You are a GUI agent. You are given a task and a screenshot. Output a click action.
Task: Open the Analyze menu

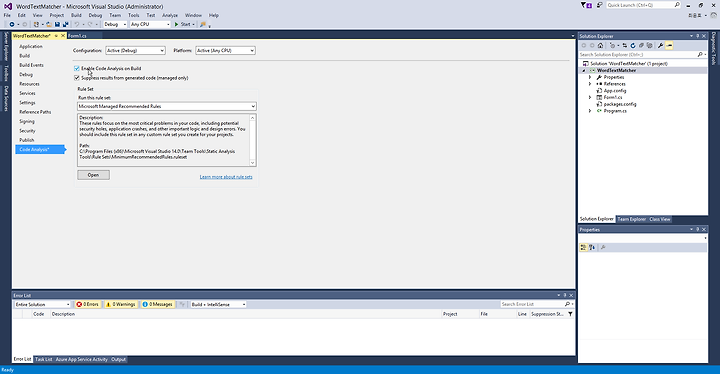click(x=169, y=15)
